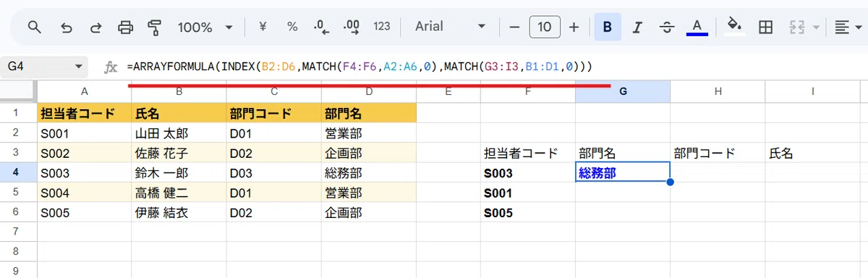Select cell D03 in column C
This screenshot has width=868, height=278.
click(273, 172)
